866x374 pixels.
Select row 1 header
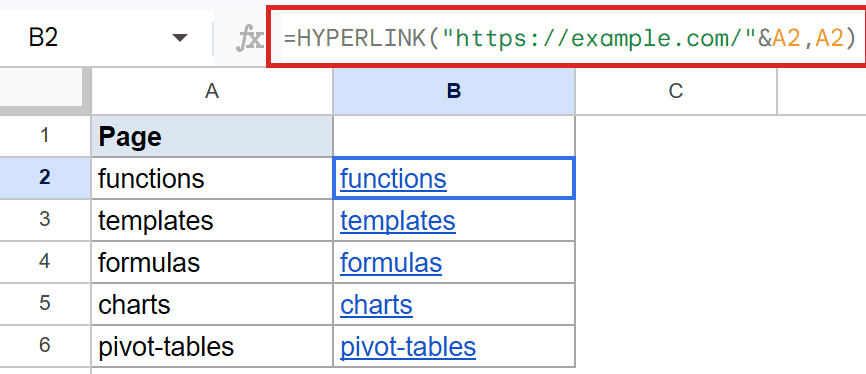(45, 136)
